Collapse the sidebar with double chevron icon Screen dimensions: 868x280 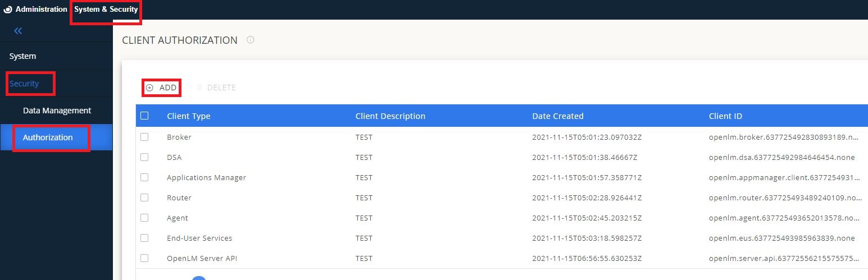pos(18,31)
